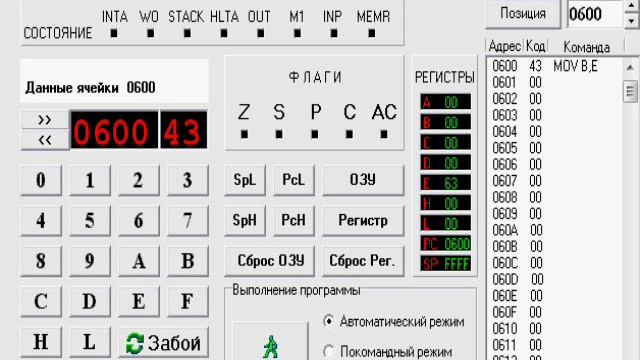The height and width of the screenshot is (360, 640).
Task: Select Автоматический режим radio button
Action: [329, 321]
